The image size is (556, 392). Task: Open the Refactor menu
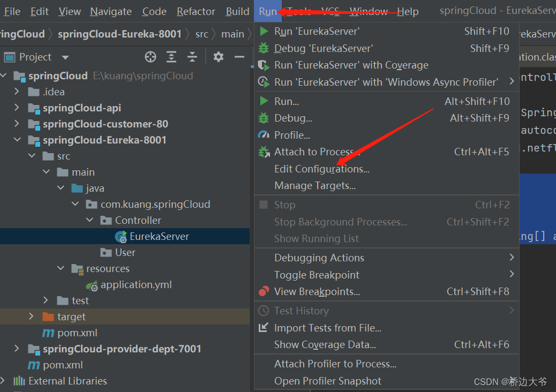point(196,11)
